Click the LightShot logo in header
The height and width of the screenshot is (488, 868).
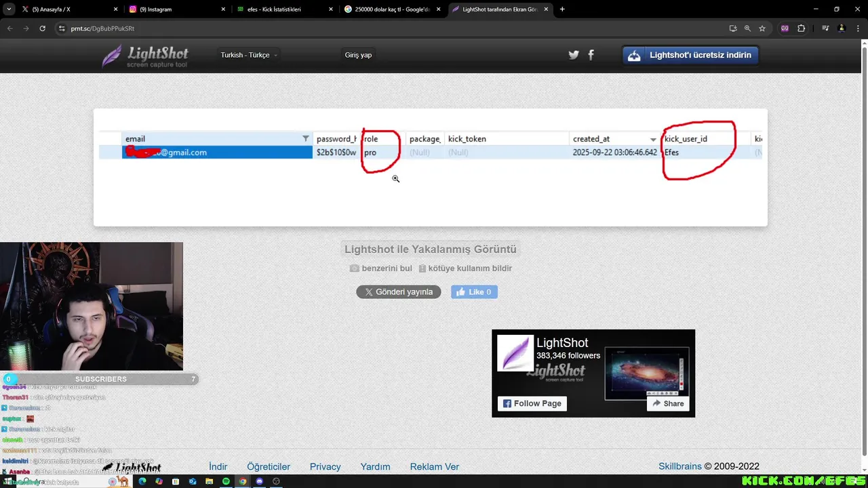click(145, 56)
